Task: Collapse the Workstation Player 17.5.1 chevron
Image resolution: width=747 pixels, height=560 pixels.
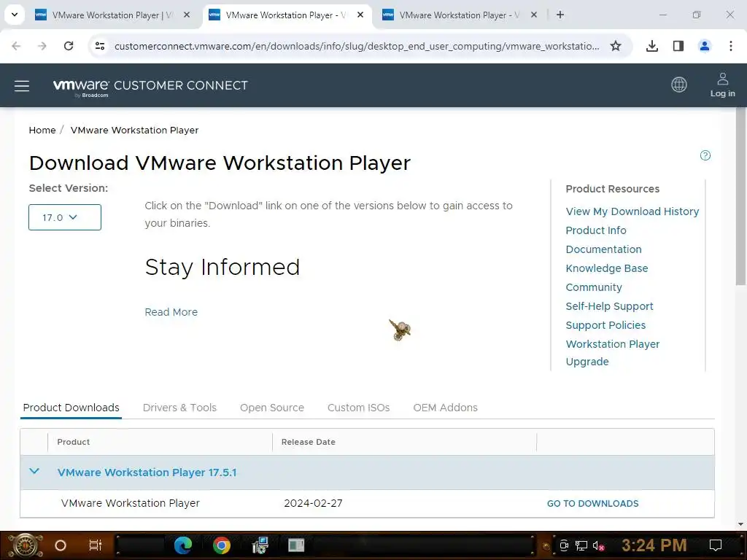Action: coord(34,472)
